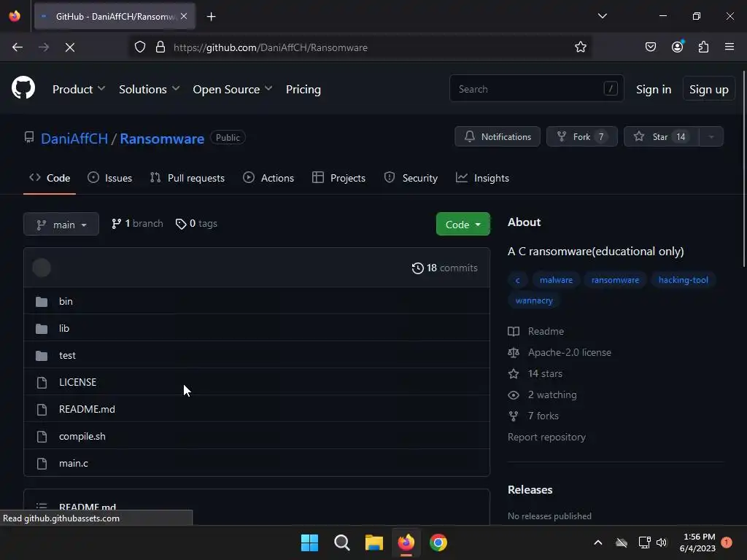The height and width of the screenshot is (560, 747).
Task: Click the taskbar volume speaker icon
Action: [x=661, y=542]
